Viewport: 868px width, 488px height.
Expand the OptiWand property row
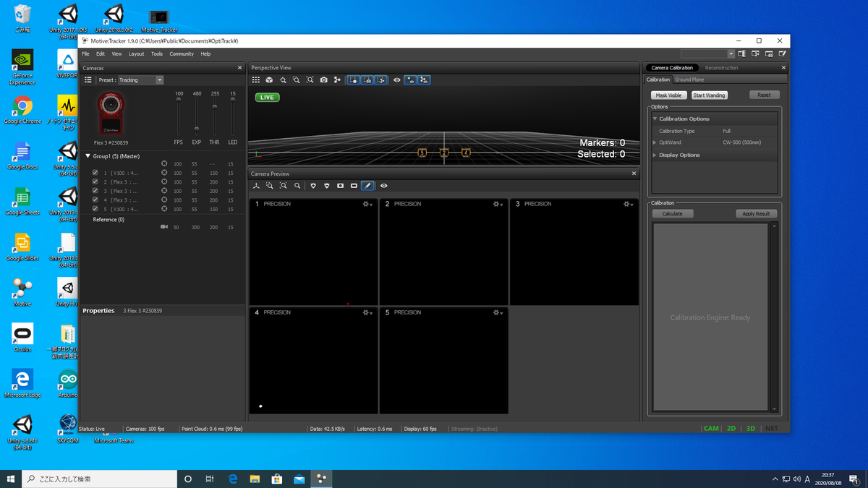click(655, 142)
